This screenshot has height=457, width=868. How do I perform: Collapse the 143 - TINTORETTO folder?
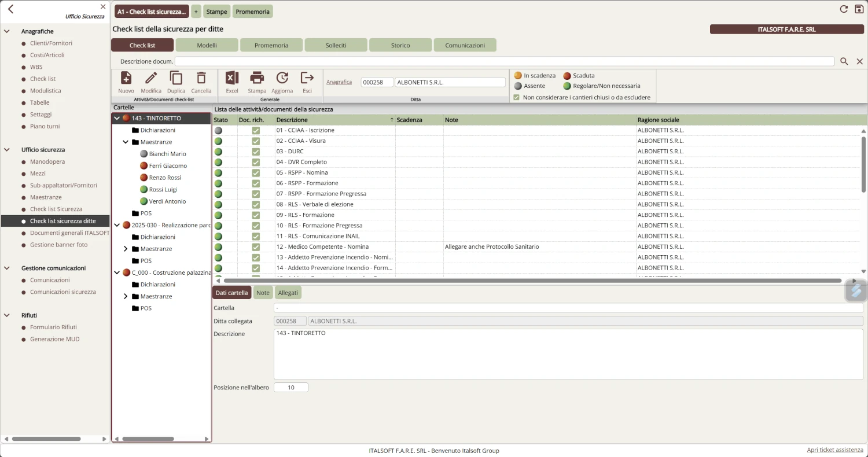click(x=117, y=119)
